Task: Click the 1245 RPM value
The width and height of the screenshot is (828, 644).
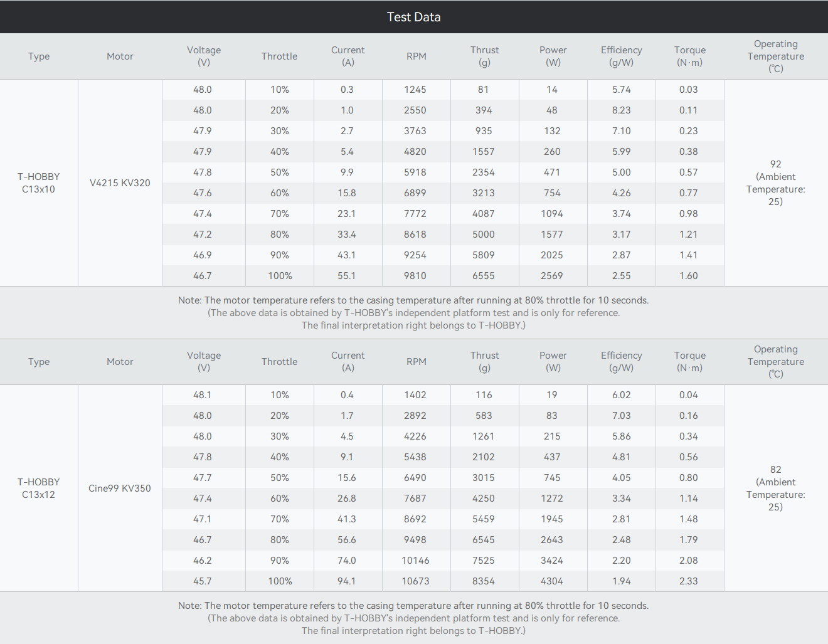Action: [x=415, y=90]
